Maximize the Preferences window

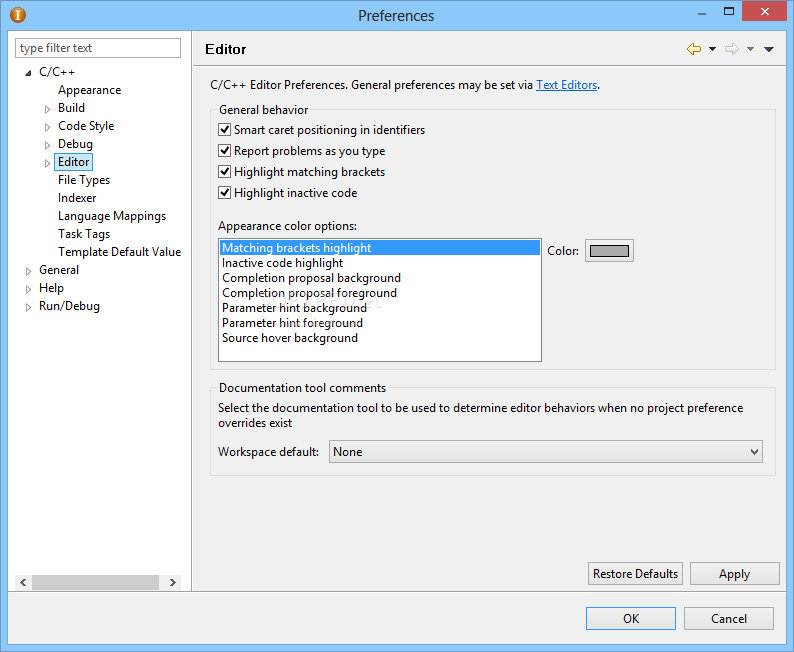(729, 11)
